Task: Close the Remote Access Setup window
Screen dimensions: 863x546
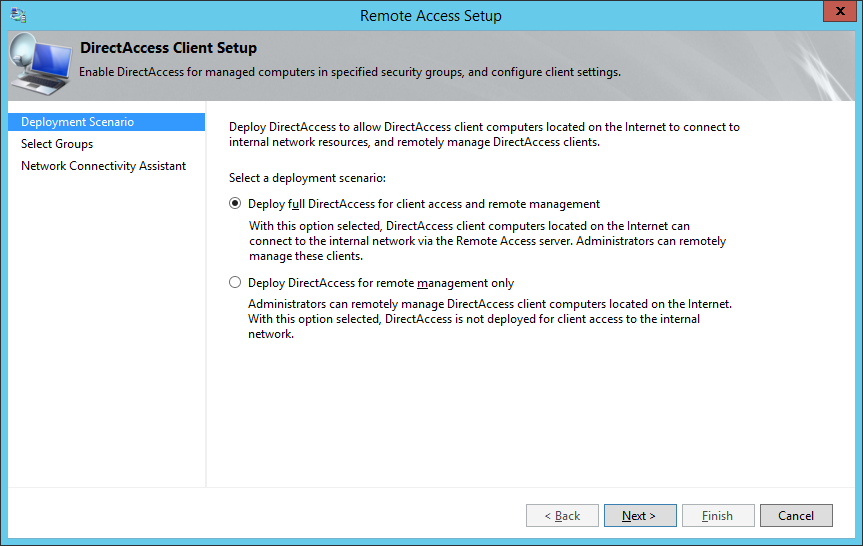Action: [840, 11]
